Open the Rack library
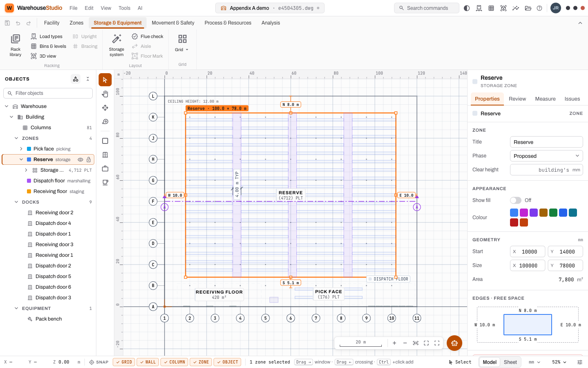This screenshot has width=588, height=368. click(16, 45)
